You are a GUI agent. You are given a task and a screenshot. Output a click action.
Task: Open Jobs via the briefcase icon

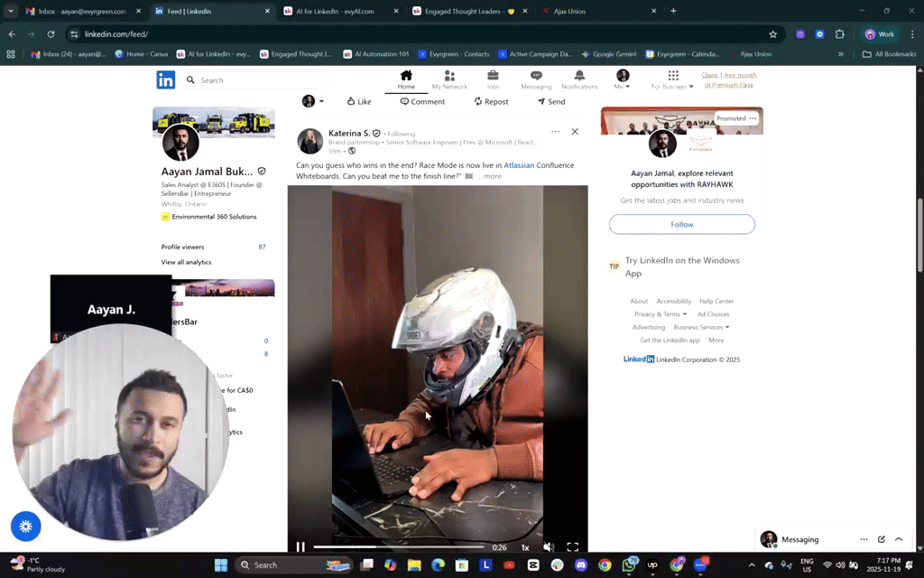click(x=493, y=77)
